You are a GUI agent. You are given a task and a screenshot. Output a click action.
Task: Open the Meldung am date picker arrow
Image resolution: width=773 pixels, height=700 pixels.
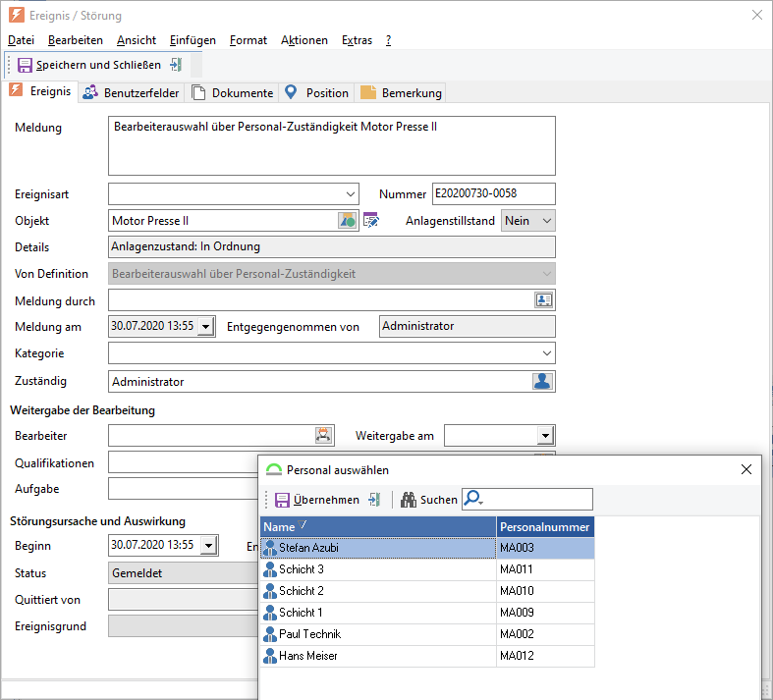[206, 326]
